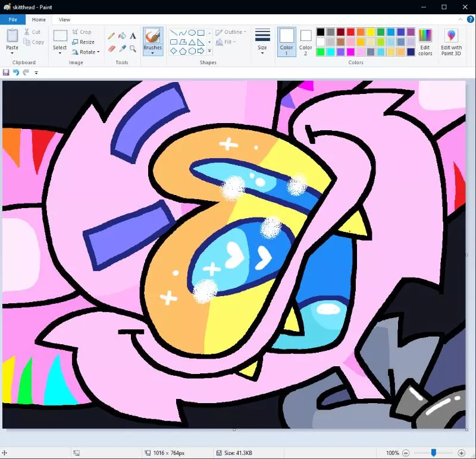The width and height of the screenshot is (476, 459).
Task: Activate Color 1 foreground selector
Action: click(287, 42)
